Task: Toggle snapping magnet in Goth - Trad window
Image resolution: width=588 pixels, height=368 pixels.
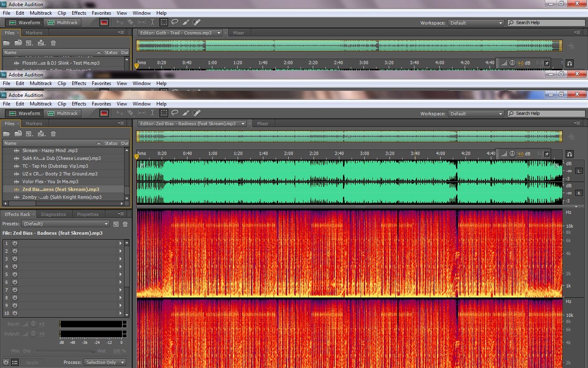Action: [x=570, y=63]
